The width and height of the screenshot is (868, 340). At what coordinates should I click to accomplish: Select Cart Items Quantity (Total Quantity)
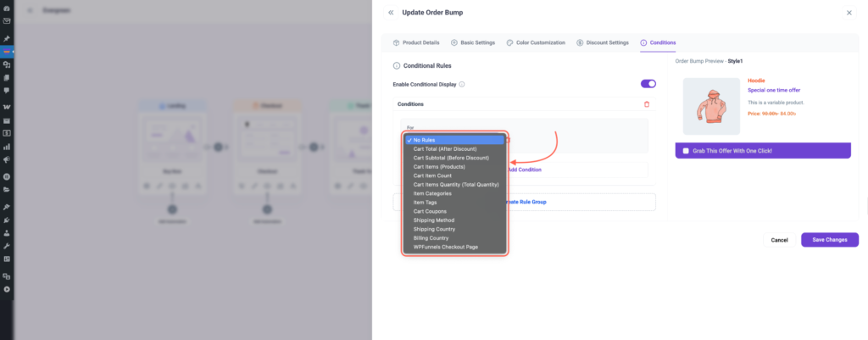[x=454, y=184]
